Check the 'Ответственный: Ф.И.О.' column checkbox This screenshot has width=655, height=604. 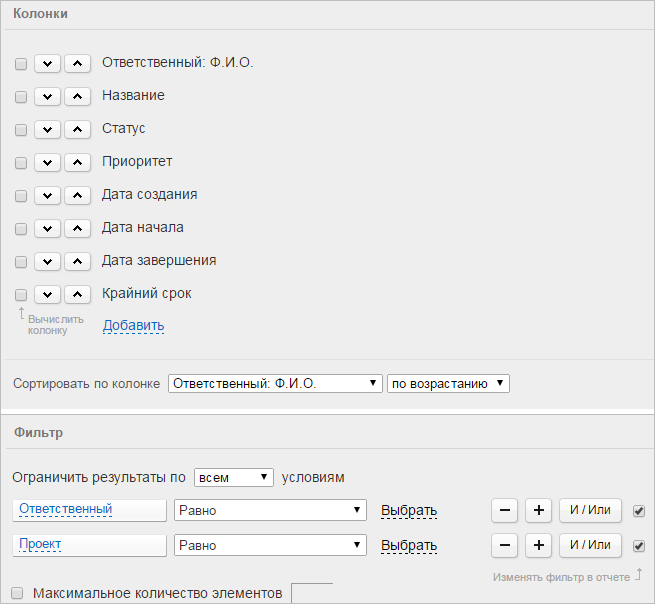[21, 64]
